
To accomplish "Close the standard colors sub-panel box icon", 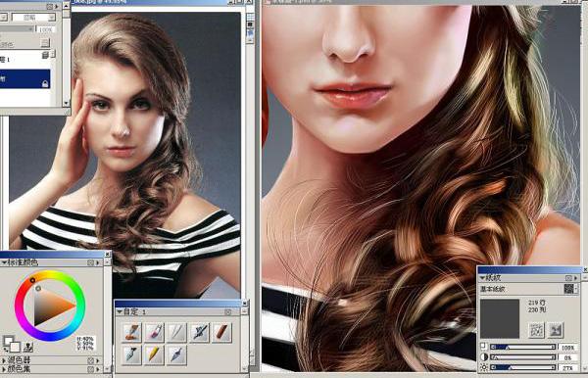I will click(90, 263).
